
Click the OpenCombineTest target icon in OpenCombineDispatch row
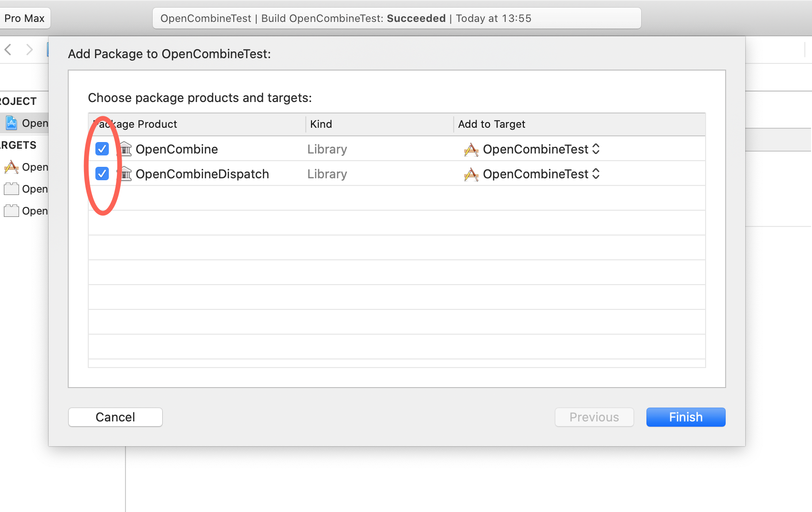(471, 174)
